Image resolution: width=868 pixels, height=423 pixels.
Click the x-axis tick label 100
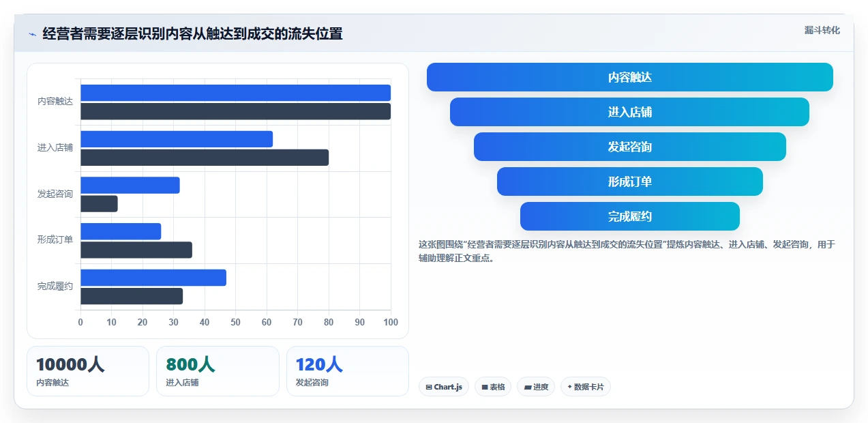(391, 322)
